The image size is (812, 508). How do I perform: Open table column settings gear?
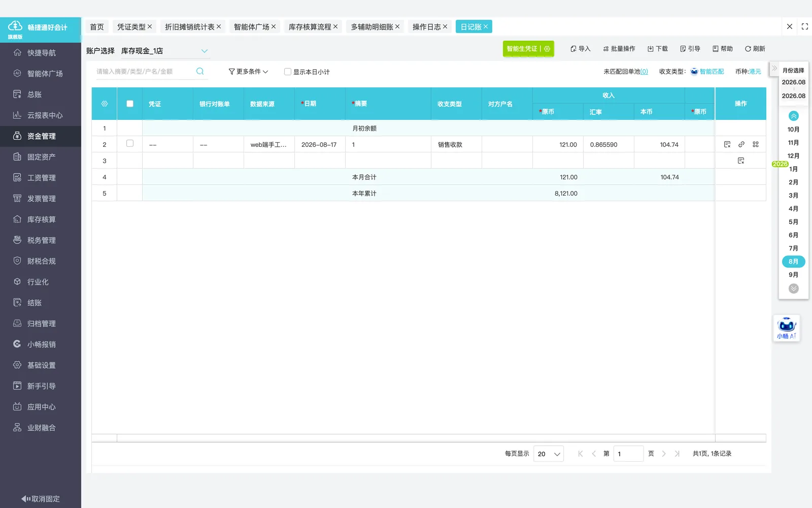click(x=105, y=104)
